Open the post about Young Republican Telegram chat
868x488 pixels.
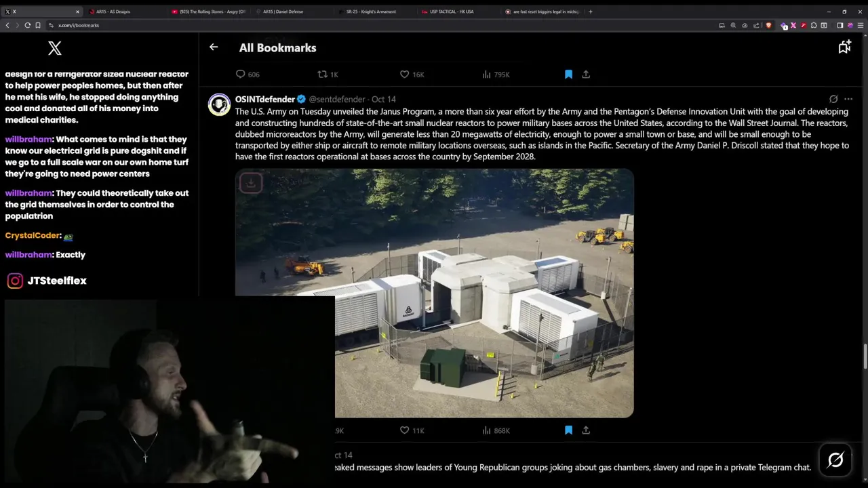tap(573, 467)
